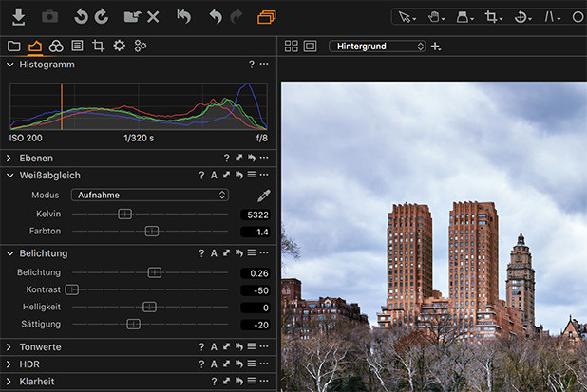The height and width of the screenshot is (392, 587).
Task: Expand the Tonwerte panel
Action: tap(9, 347)
